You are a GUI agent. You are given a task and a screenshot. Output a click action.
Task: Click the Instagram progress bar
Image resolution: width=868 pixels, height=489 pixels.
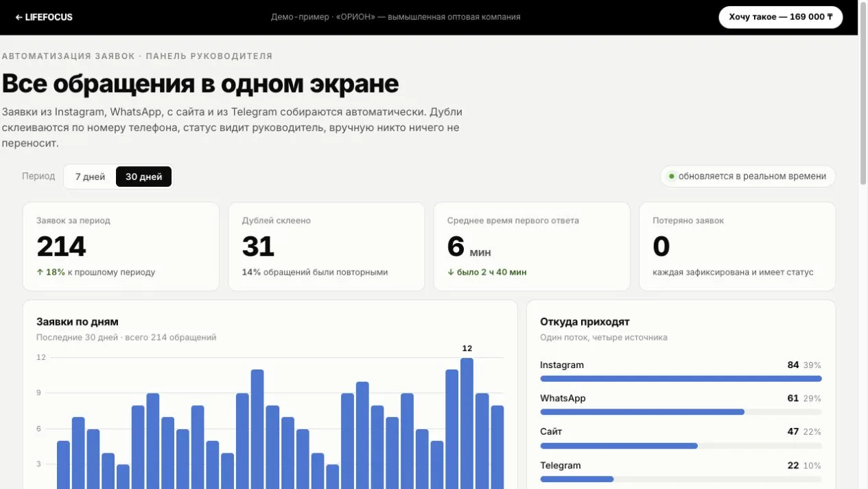pyautogui.click(x=681, y=378)
